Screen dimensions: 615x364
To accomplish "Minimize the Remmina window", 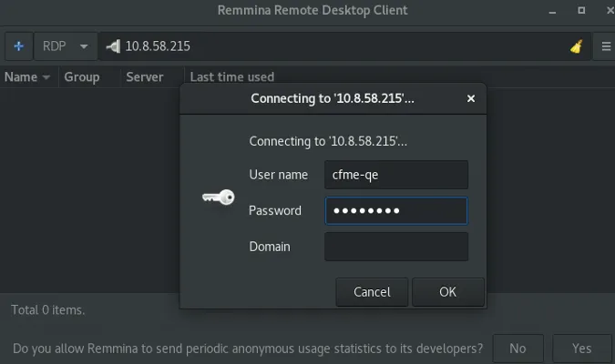I will tap(553, 11).
